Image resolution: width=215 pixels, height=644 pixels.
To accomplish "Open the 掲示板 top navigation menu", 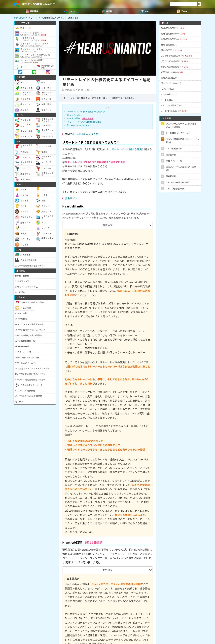I will (x=107, y=11).
